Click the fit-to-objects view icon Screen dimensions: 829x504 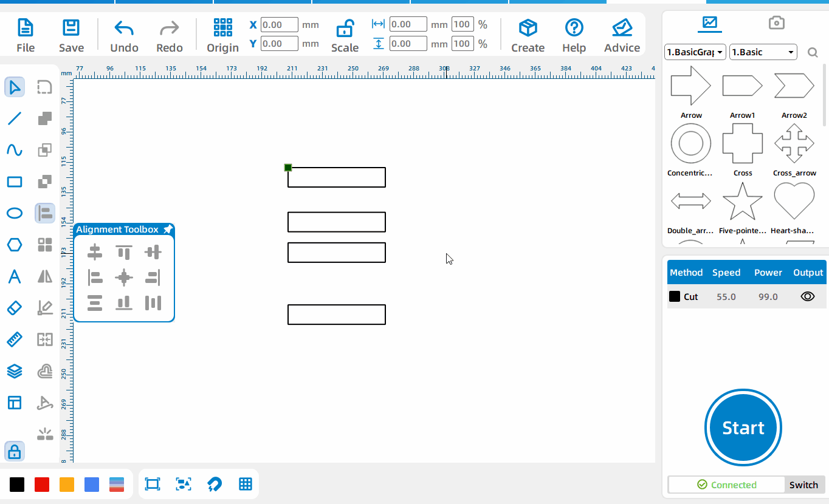[184, 484]
